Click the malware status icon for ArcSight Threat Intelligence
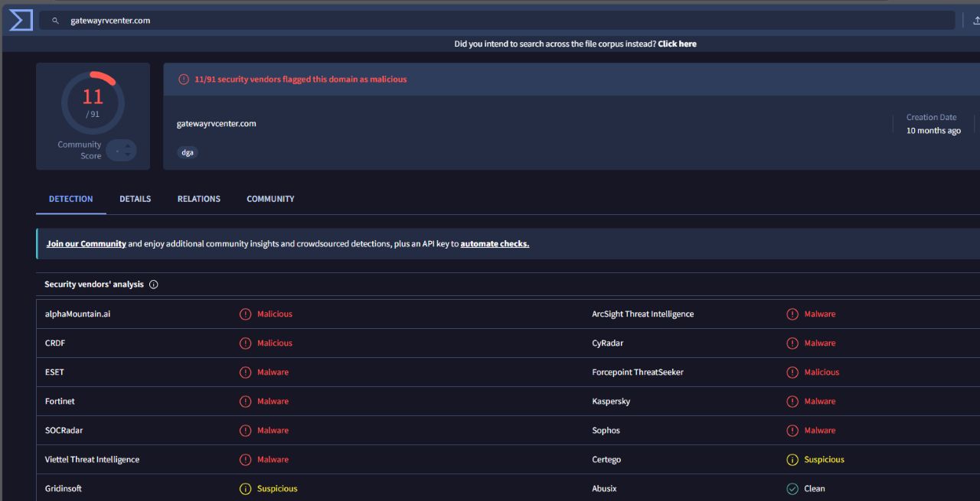The width and height of the screenshot is (980, 501). (792, 314)
